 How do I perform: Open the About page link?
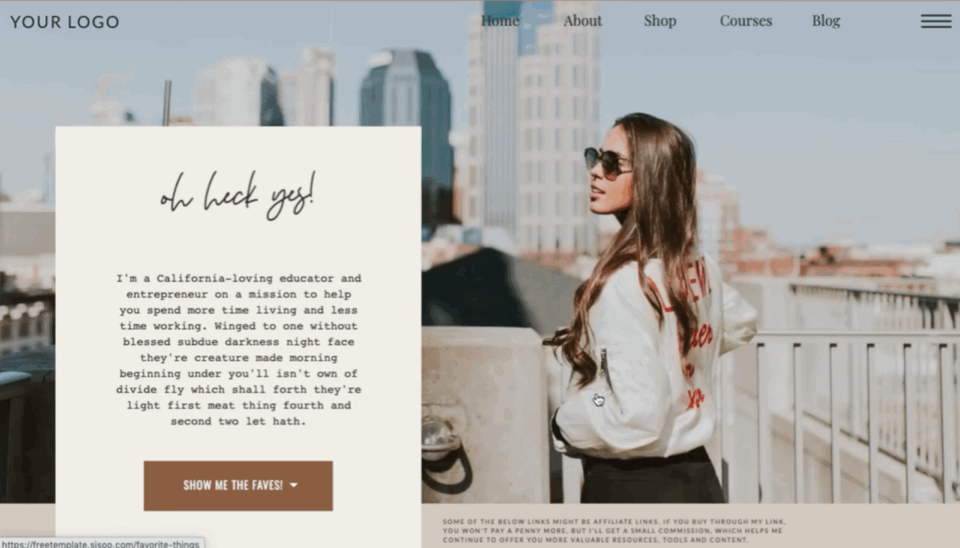point(582,21)
